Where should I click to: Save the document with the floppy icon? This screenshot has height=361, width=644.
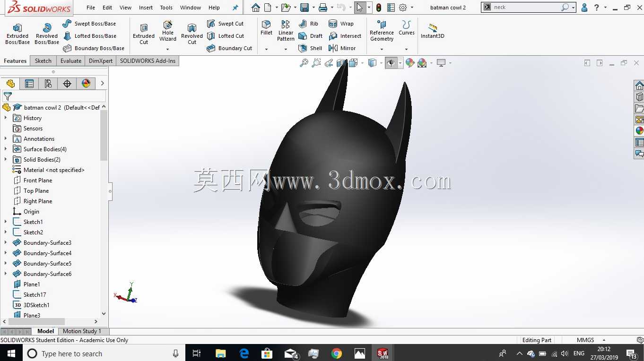305,8
